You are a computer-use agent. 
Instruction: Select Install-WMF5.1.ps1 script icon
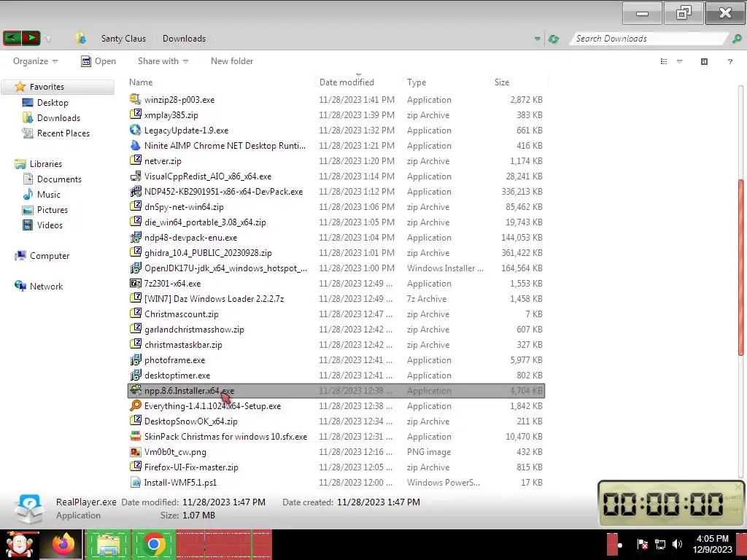pos(135,482)
